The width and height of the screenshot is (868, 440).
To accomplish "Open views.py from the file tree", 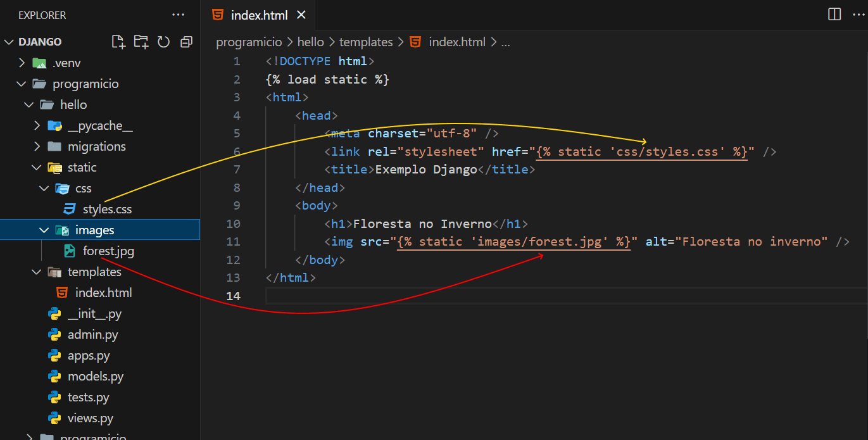I will 91,418.
